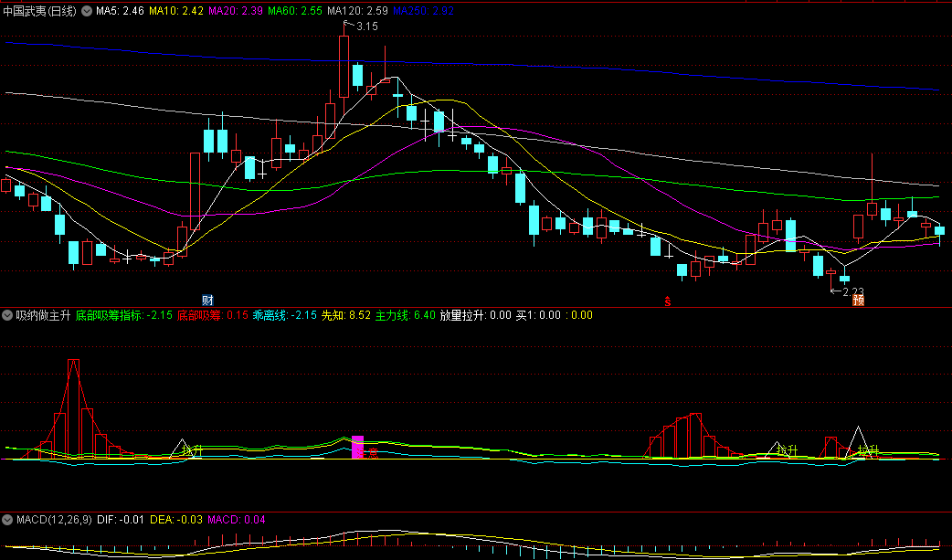This screenshot has height=560, width=952.
Task: Click the red 底部吸筹: 0.15 value
Action: tap(213, 315)
